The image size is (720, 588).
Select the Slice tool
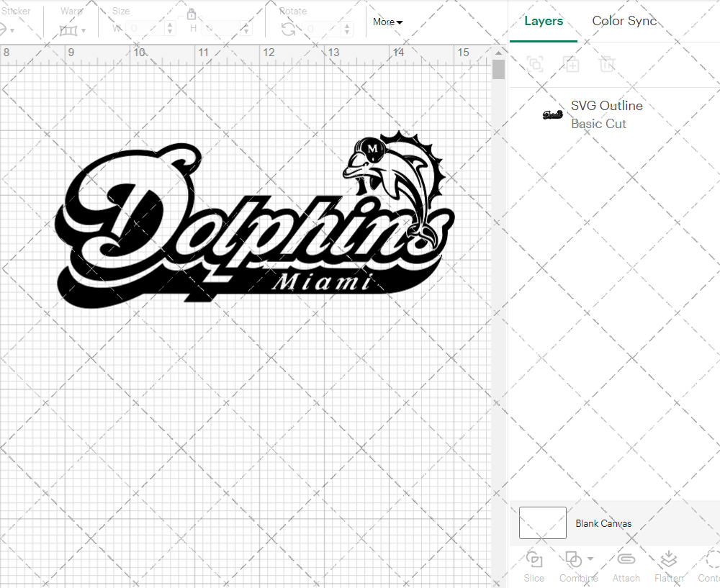point(534,567)
